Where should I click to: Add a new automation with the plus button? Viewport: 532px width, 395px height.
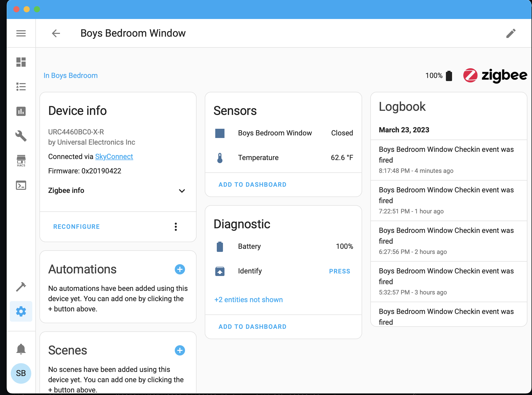pyautogui.click(x=180, y=269)
